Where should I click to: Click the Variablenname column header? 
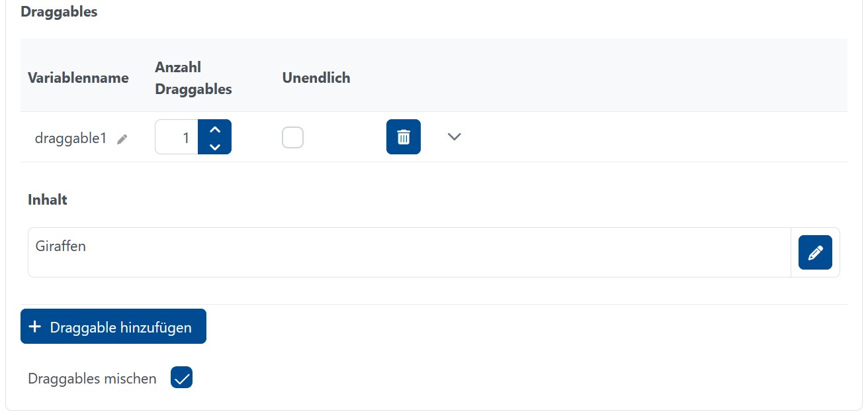pyautogui.click(x=78, y=78)
